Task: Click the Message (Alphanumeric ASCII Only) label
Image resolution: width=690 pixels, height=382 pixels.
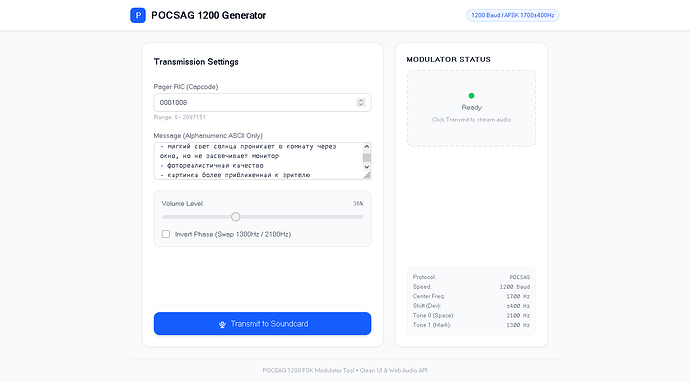Action: click(x=208, y=136)
